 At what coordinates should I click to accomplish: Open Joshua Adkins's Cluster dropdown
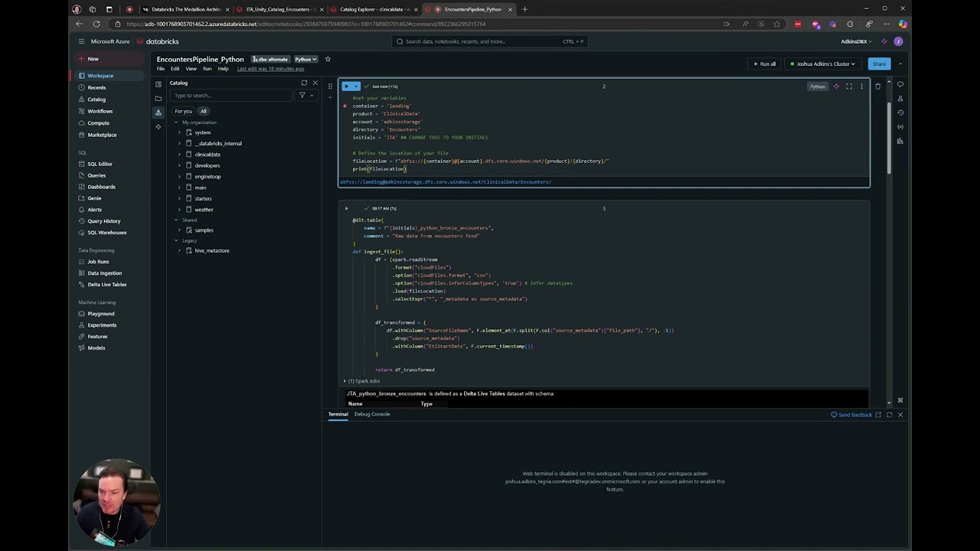tap(823, 64)
